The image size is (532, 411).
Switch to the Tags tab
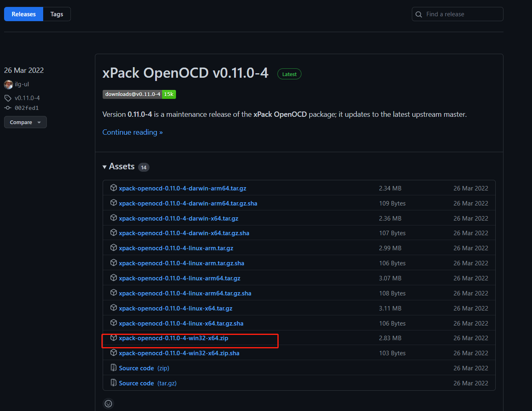point(57,14)
